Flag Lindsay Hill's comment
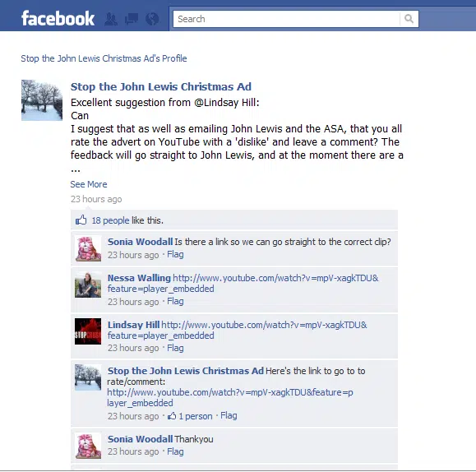Screen dimensions: 476x472 click(x=175, y=348)
